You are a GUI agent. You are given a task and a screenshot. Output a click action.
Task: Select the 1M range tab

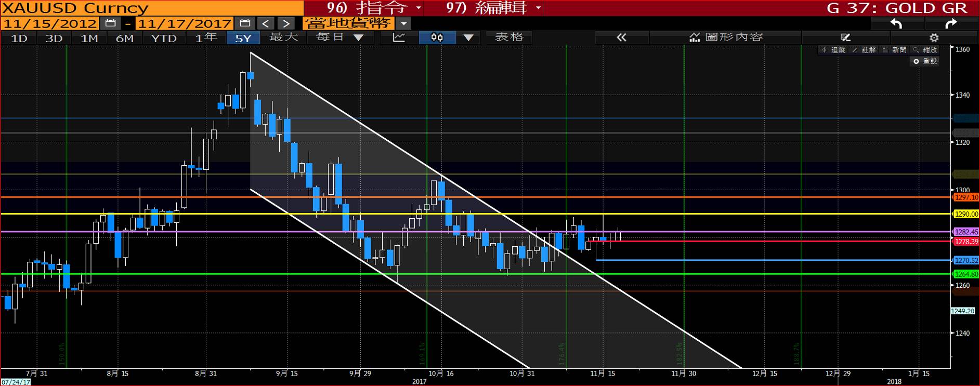(89, 38)
